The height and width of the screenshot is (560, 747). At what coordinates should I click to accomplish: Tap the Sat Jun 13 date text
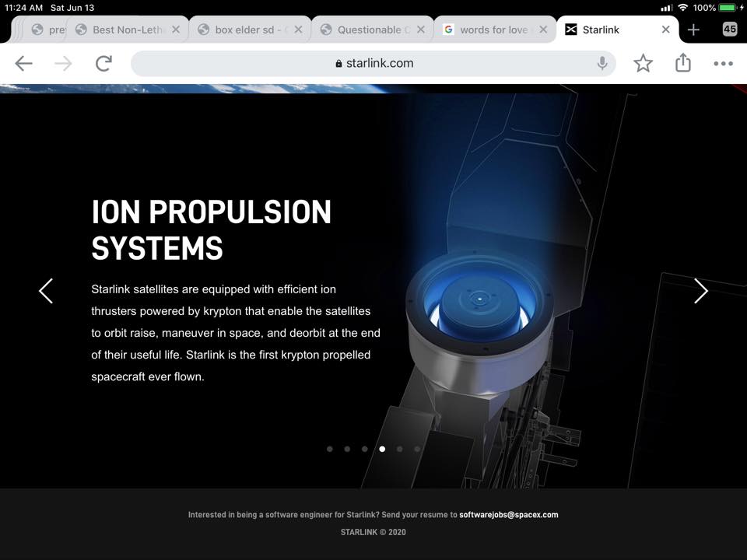[72, 8]
